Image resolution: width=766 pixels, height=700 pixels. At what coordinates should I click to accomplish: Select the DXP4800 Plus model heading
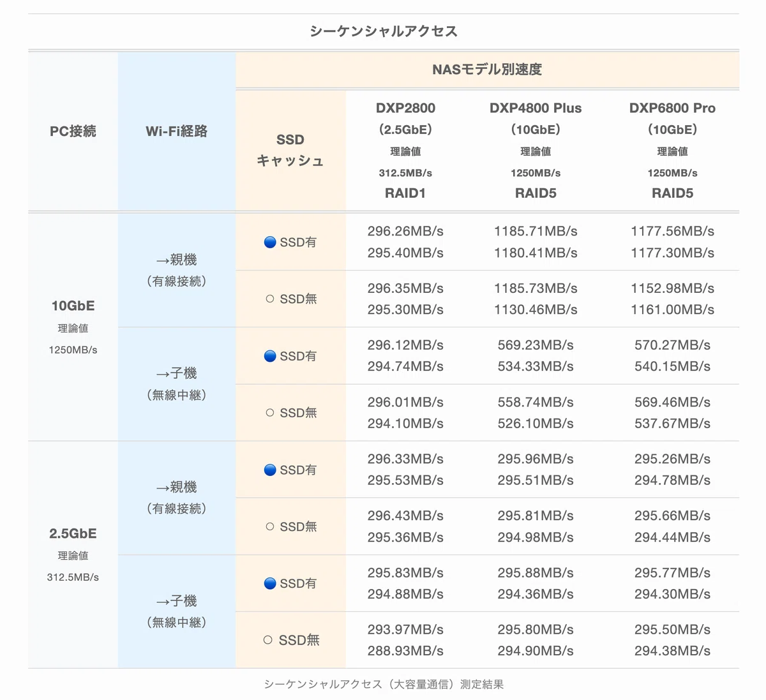536,108
